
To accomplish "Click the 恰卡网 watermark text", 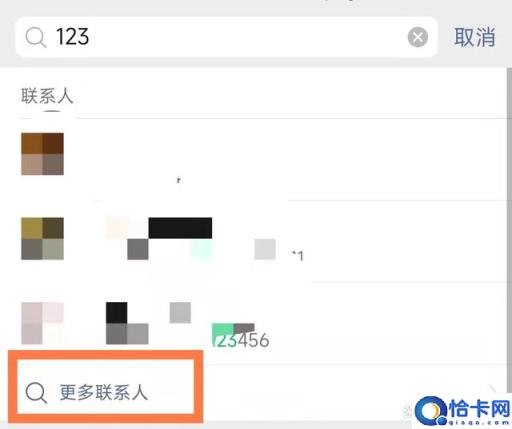I will point(480,409).
